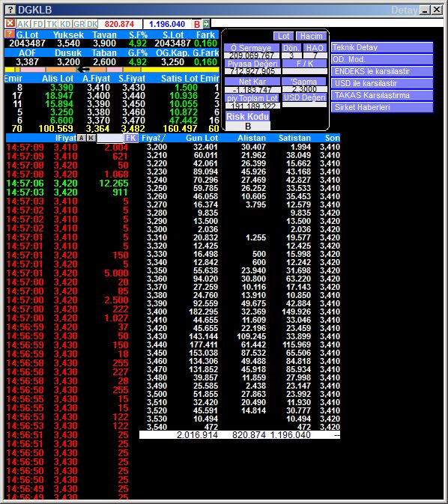Switch to the Lot tab

click(x=283, y=36)
